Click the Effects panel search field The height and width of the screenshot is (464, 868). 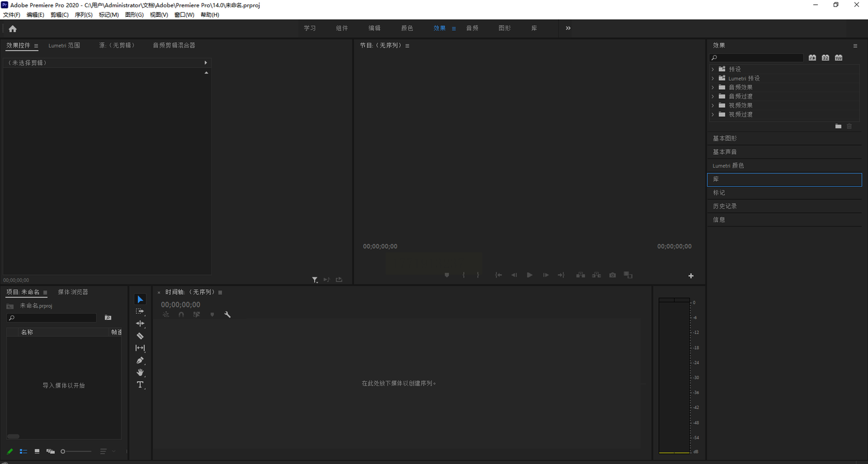pos(757,58)
